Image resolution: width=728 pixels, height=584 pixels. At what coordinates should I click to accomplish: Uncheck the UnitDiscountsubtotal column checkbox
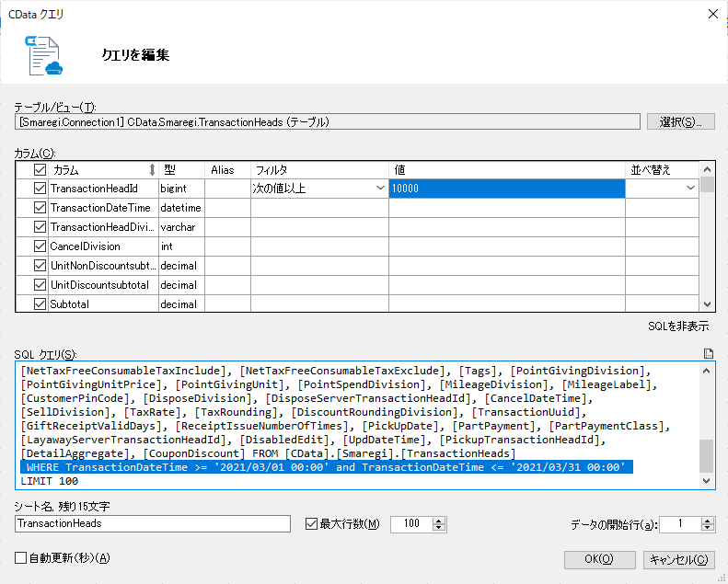point(40,285)
